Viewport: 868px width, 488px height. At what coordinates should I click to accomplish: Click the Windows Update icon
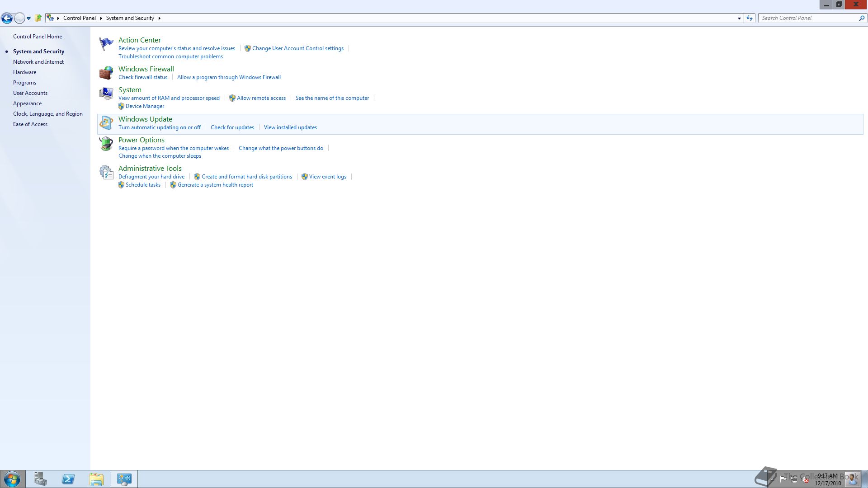[x=106, y=122]
